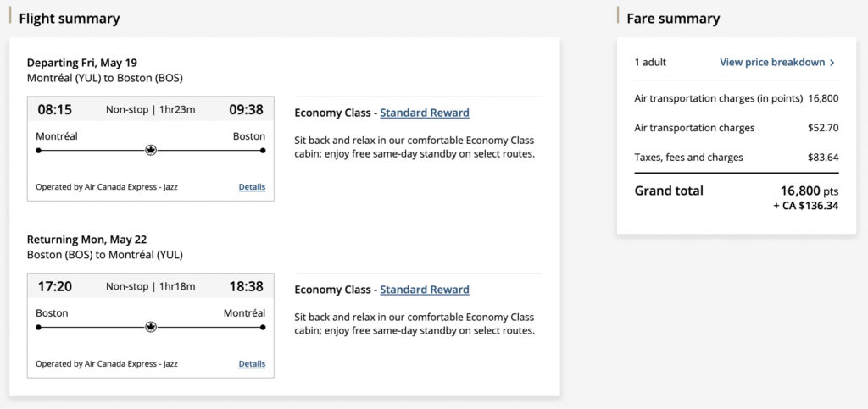
Task: Click the 09:38 Boston arrival time
Action: tap(246, 109)
